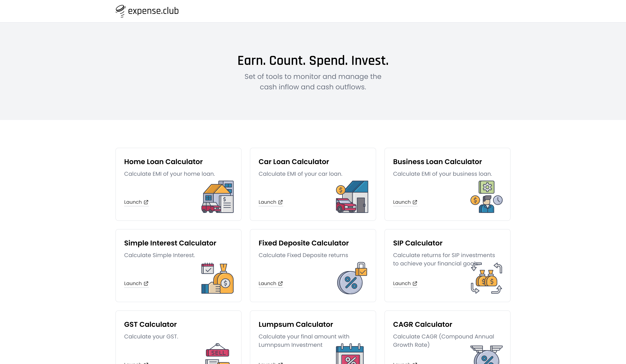Launch the Simple Interest Calculator
Image resolution: width=626 pixels, height=364 pixels.
coord(136,284)
